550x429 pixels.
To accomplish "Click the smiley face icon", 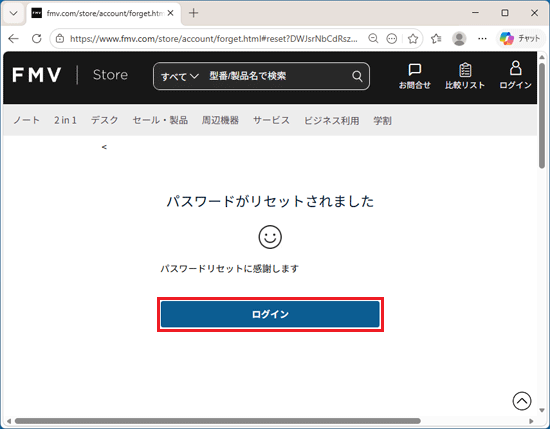I will click(270, 237).
